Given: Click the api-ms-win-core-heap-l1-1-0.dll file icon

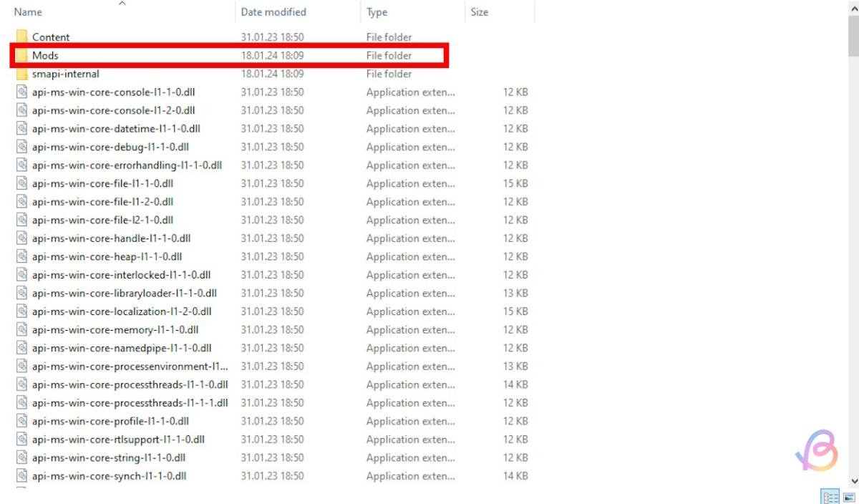Looking at the screenshot, I should [x=21, y=256].
